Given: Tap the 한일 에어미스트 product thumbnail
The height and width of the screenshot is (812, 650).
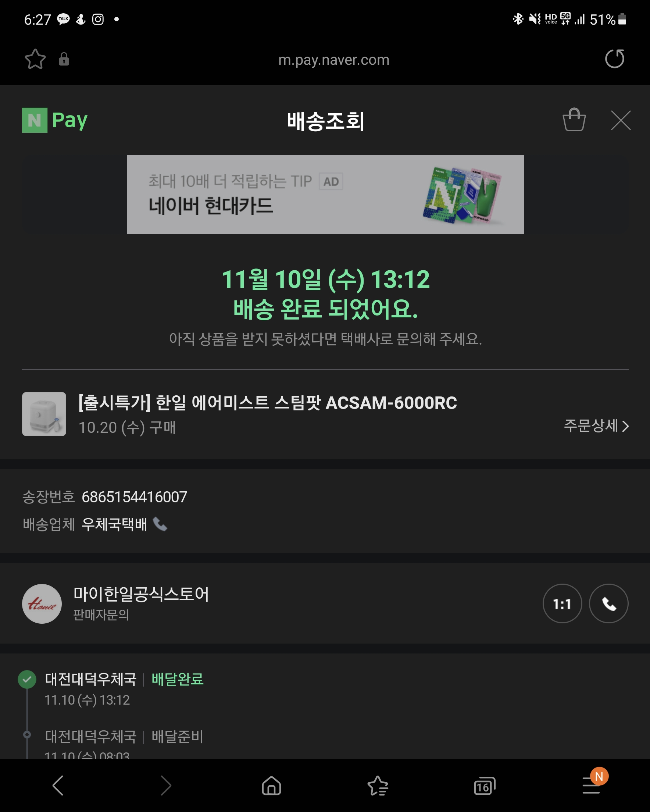Looking at the screenshot, I should pos(44,414).
